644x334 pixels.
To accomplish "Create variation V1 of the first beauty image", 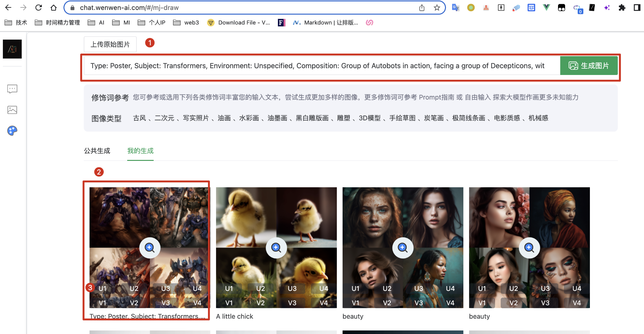I will coord(355,303).
